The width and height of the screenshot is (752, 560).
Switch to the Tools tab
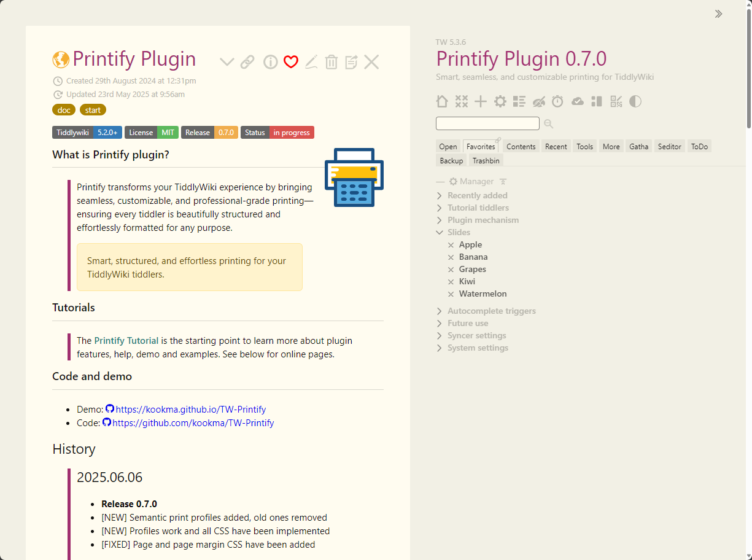click(585, 146)
